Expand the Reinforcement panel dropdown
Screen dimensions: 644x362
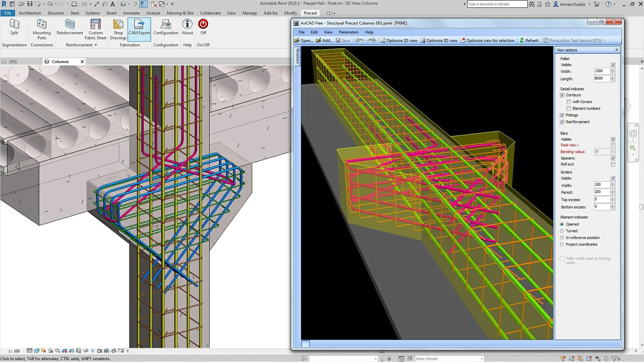tap(96, 45)
